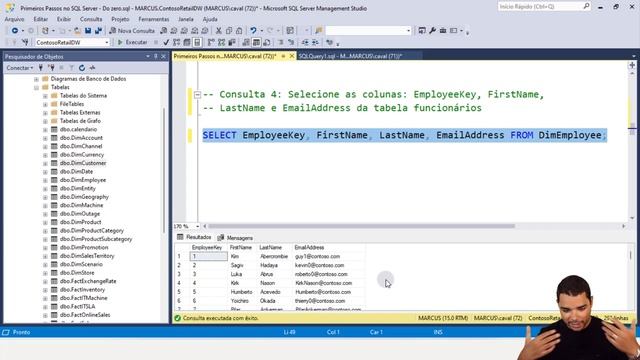Expand the dbo.DimCustomer table node
Viewport: 640px width, 360px height.
[45, 163]
